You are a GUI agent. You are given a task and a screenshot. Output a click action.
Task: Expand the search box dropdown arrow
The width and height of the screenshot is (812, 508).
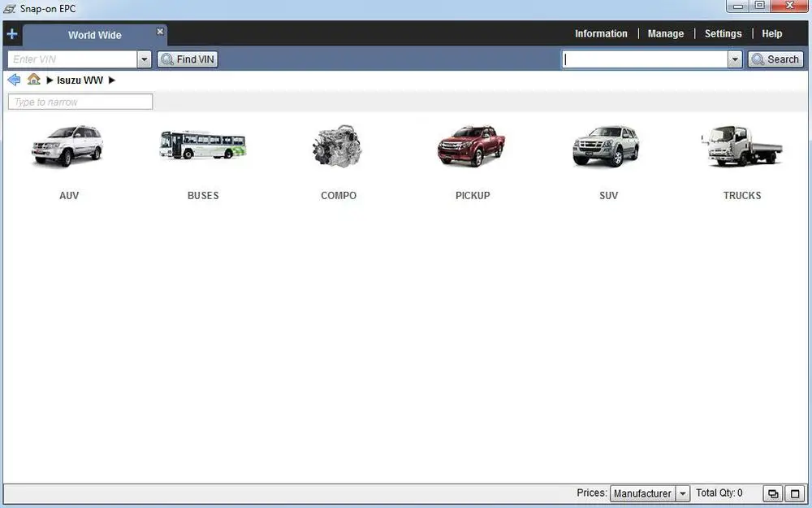735,59
